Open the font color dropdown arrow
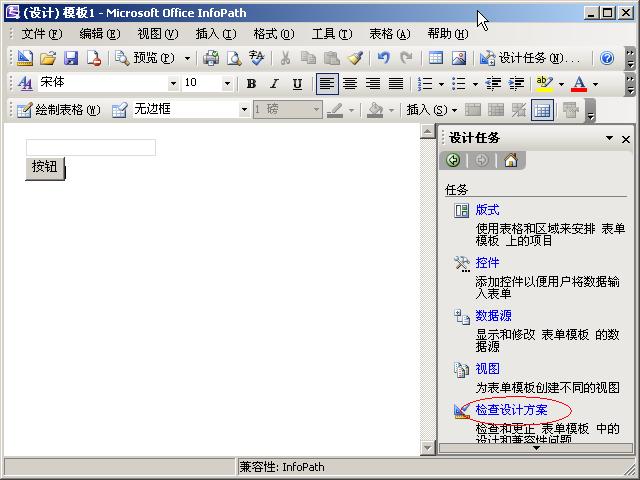The image size is (640, 480). (x=596, y=84)
